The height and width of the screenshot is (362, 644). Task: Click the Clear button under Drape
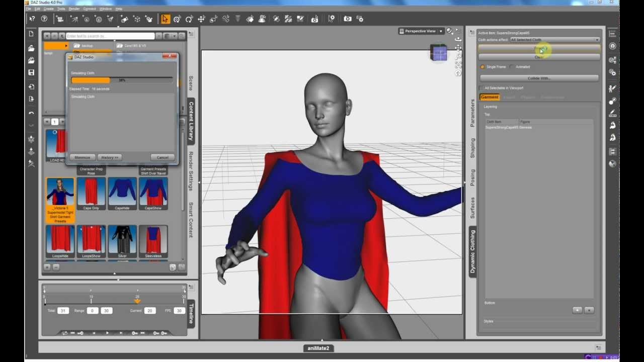[x=539, y=57]
